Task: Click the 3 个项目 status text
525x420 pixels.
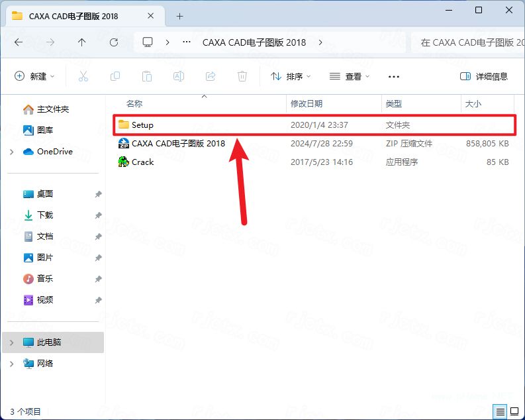Action: (x=25, y=411)
